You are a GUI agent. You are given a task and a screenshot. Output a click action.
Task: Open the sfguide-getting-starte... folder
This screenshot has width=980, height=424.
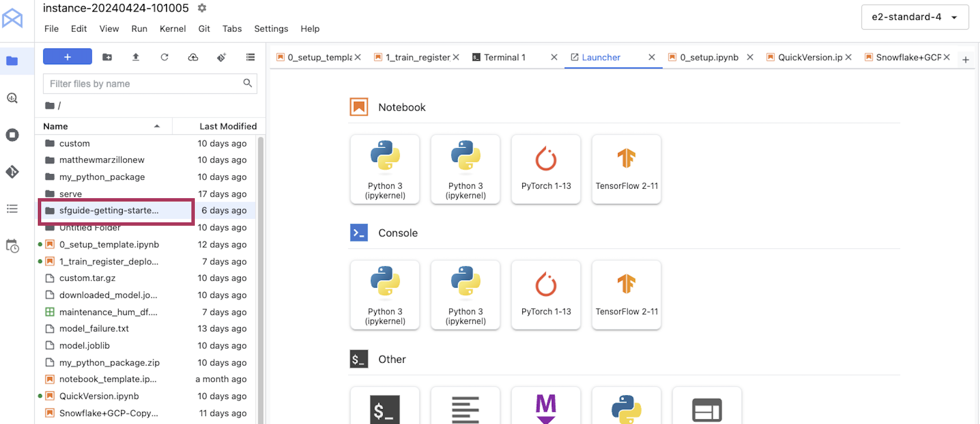109,210
